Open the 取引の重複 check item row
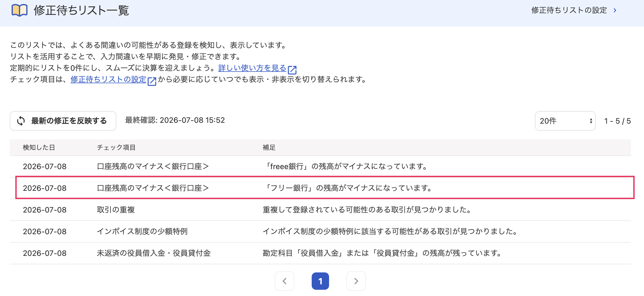Image resolution: width=644 pixels, height=296 pixels. coord(320,210)
